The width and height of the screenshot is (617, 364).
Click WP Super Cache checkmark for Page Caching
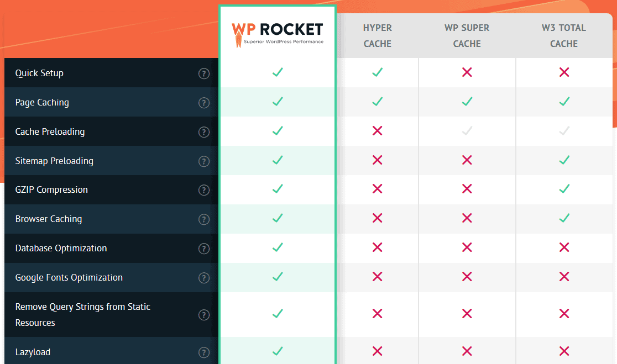tap(467, 102)
